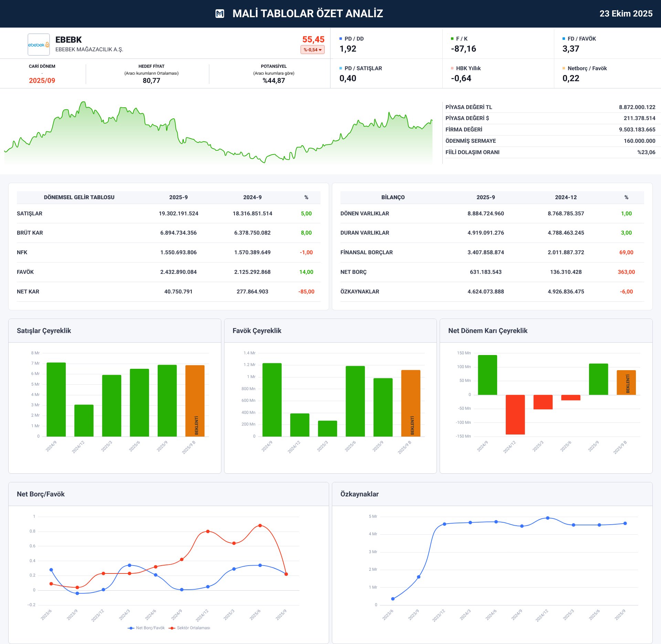
Task: Click the red %-0,54 change badge
Action: point(313,50)
